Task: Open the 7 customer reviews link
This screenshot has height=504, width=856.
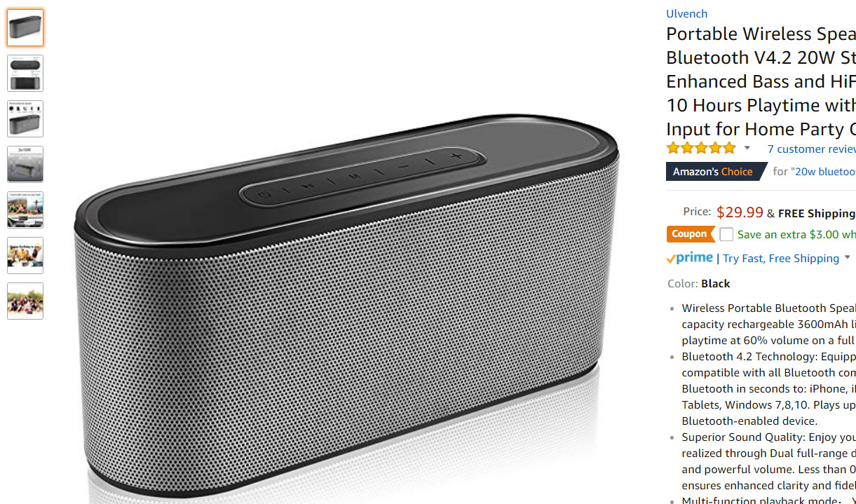Action: 811,149
